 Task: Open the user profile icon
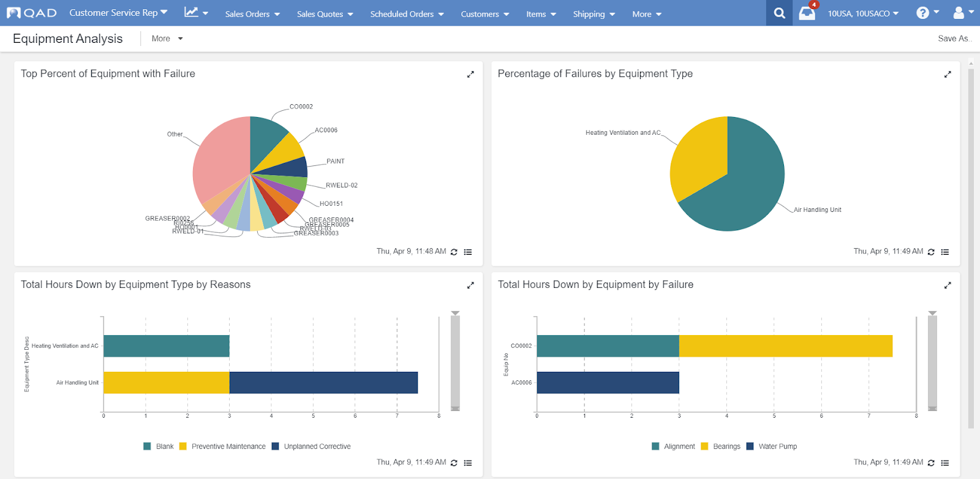click(x=959, y=13)
